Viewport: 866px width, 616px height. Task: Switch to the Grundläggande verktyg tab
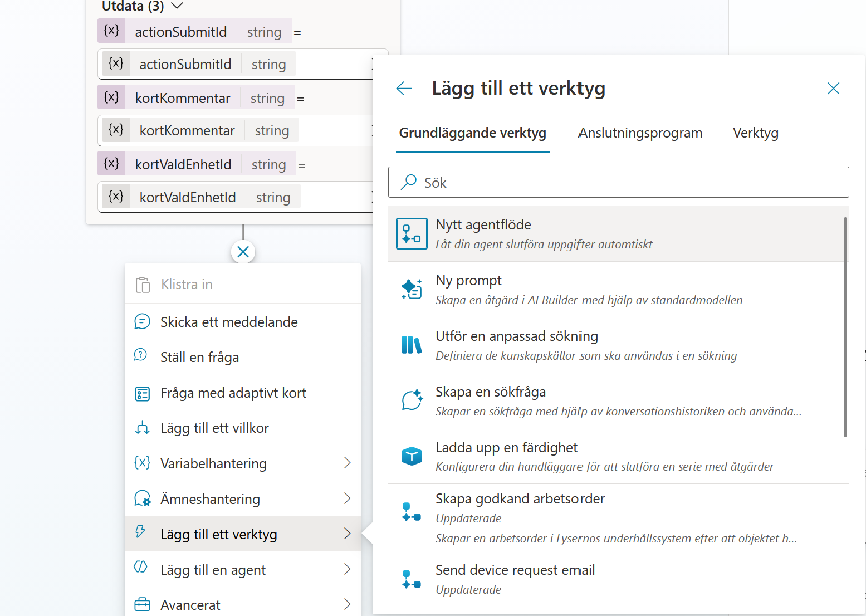pyautogui.click(x=472, y=133)
